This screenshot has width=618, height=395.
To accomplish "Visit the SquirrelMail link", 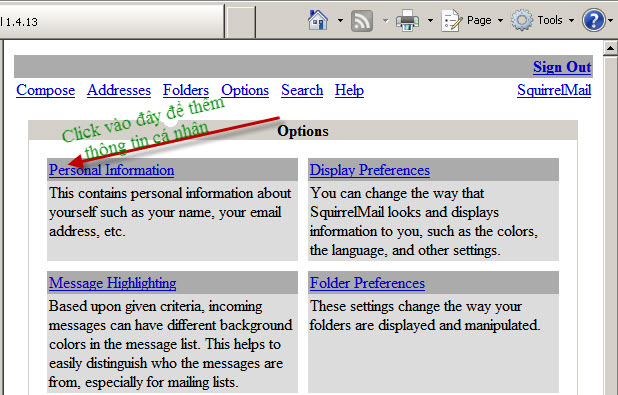I will tap(554, 90).
